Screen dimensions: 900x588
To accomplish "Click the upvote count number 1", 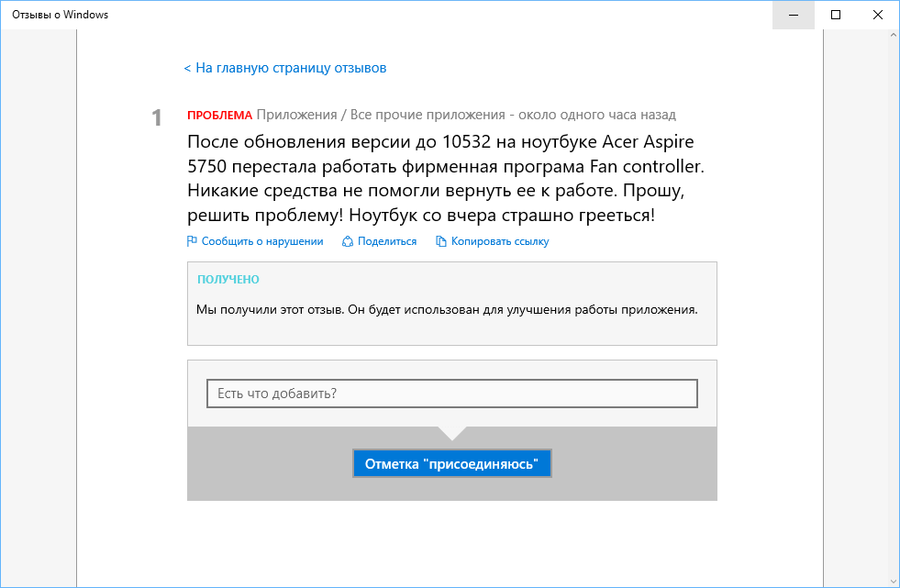I will point(157,117).
